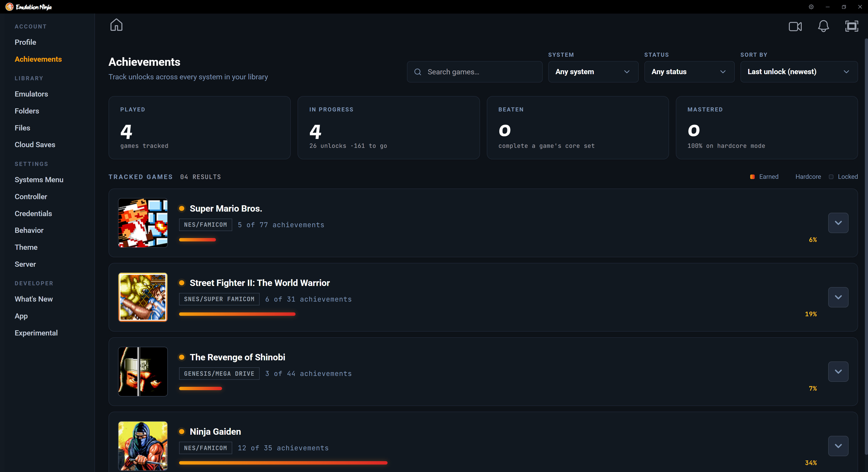
Task: Click Ninja Gaiden cover thumbnail
Action: pos(143,446)
